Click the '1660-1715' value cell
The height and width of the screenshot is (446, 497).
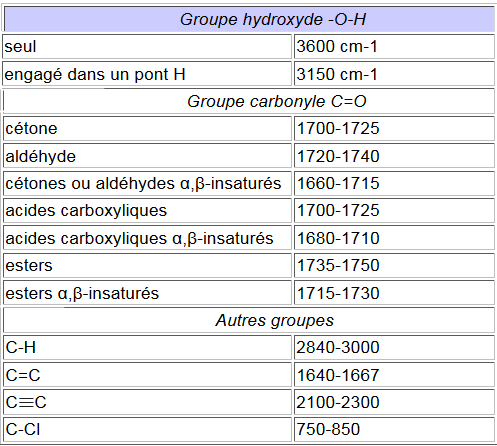pyautogui.click(x=394, y=183)
